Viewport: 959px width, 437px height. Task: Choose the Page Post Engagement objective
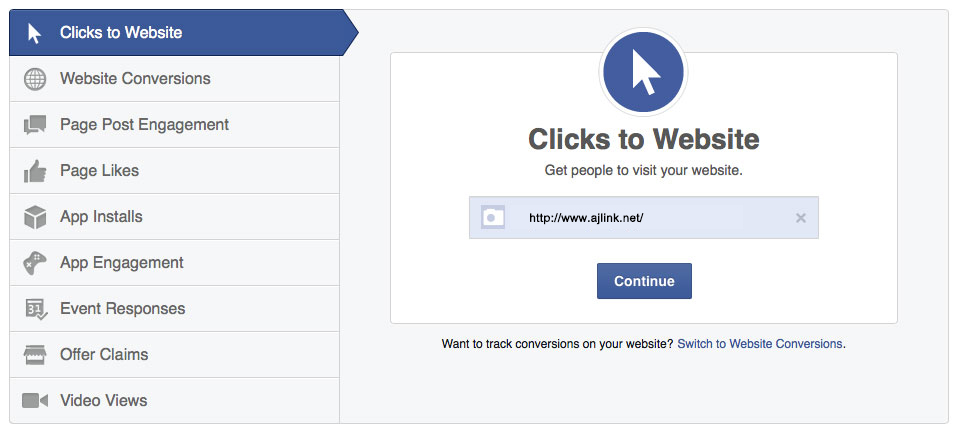[174, 125]
